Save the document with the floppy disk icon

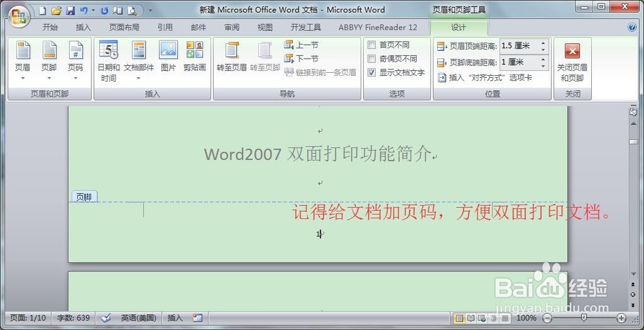(x=70, y=10)
